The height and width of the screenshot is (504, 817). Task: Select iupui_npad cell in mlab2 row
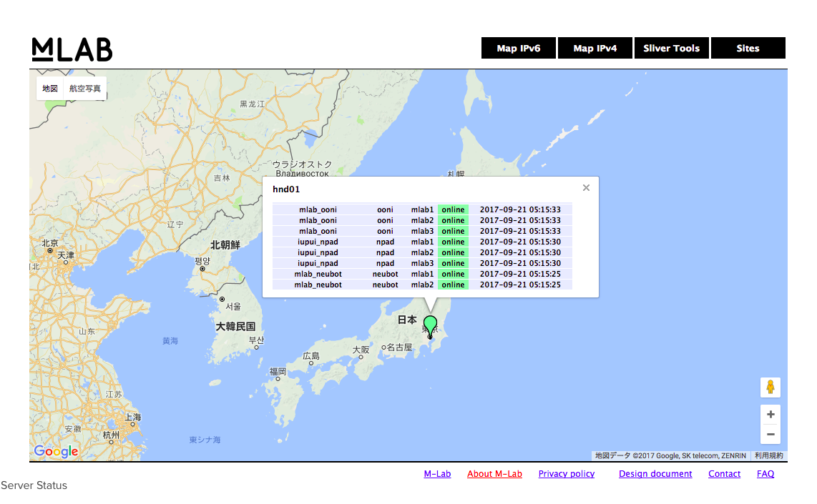point(318,252)
